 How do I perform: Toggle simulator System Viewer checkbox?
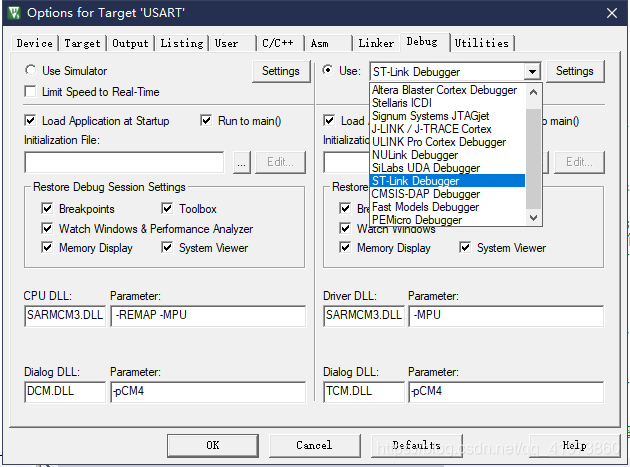(x=167, y=248)
